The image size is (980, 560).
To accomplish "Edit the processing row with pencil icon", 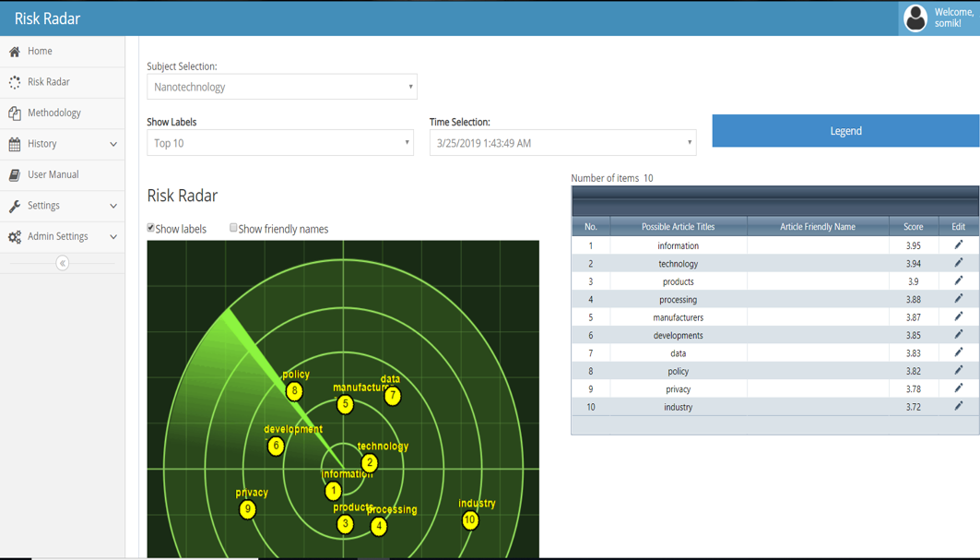I will point(959,299).
